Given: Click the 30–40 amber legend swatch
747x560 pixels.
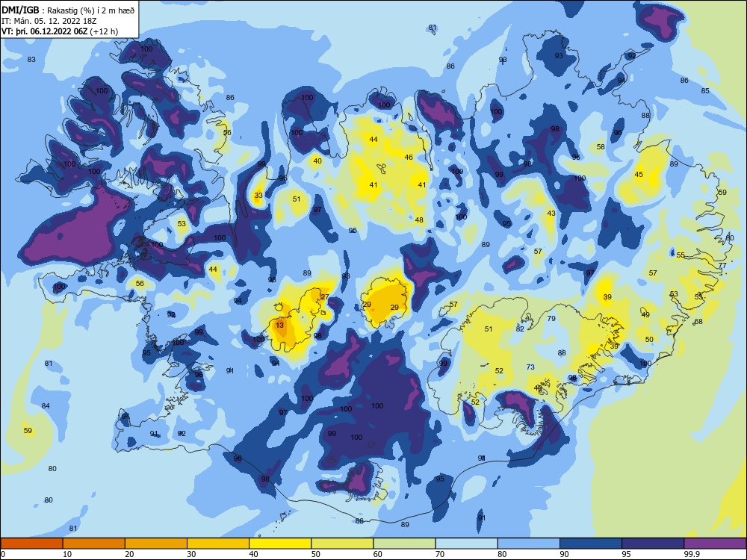Looking at the screenshot, I should coord(218,544).
